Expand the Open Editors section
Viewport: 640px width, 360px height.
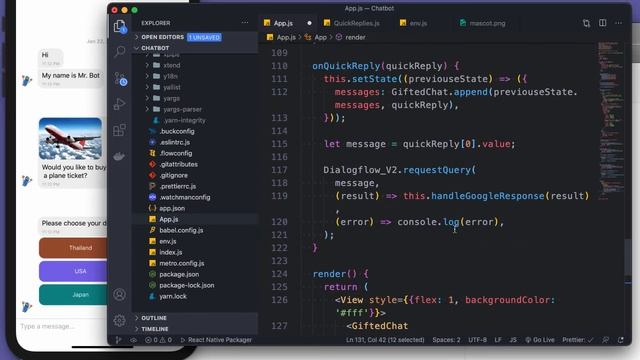[162, 37]
